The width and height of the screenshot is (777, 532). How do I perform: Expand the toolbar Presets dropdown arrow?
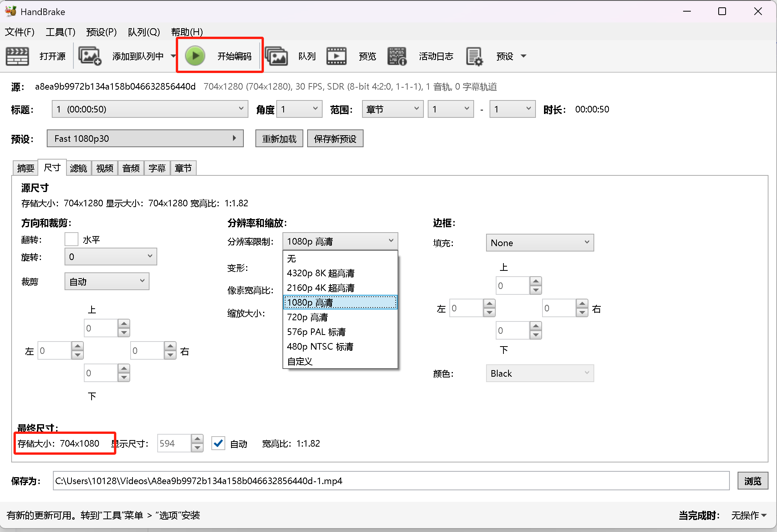click(524, 56)
